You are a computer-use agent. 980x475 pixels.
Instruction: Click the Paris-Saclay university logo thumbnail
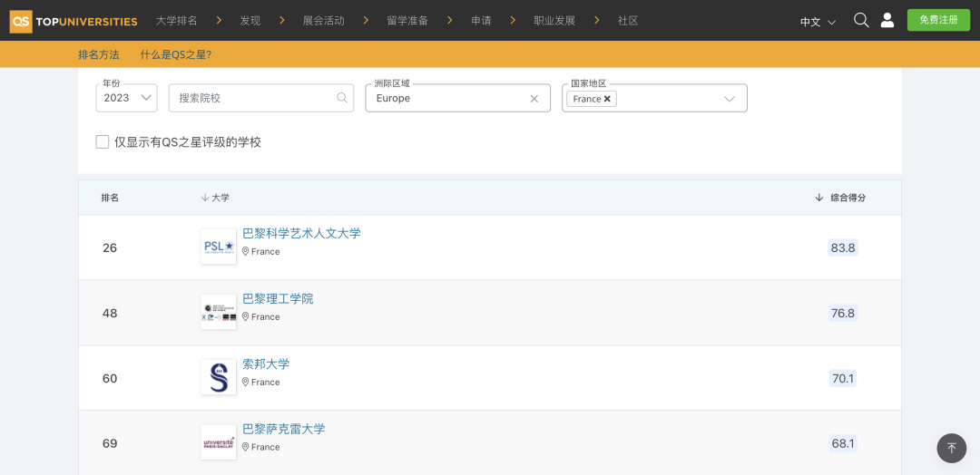pyautogui.click(x=219, y=442)
